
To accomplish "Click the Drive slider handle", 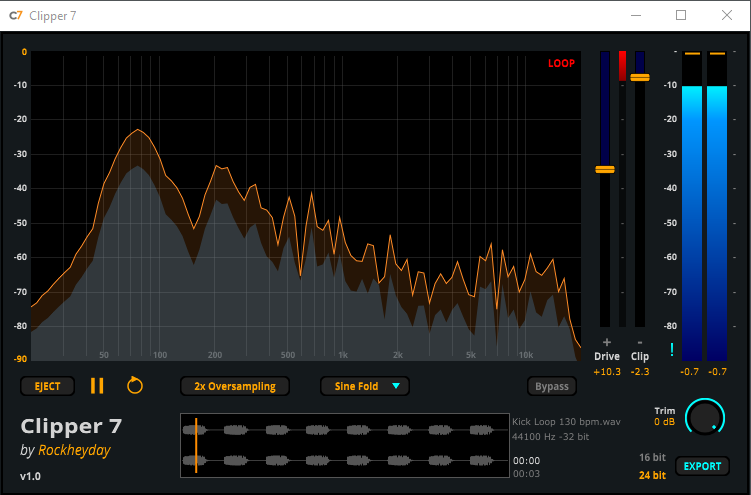I will (x=605, y=169).
